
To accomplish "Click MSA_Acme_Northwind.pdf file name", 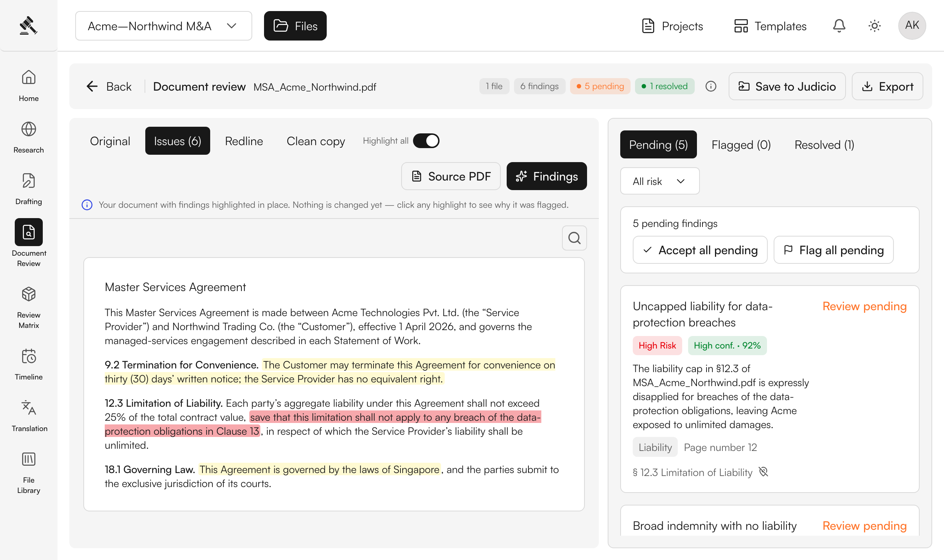I will pos(315,87).
